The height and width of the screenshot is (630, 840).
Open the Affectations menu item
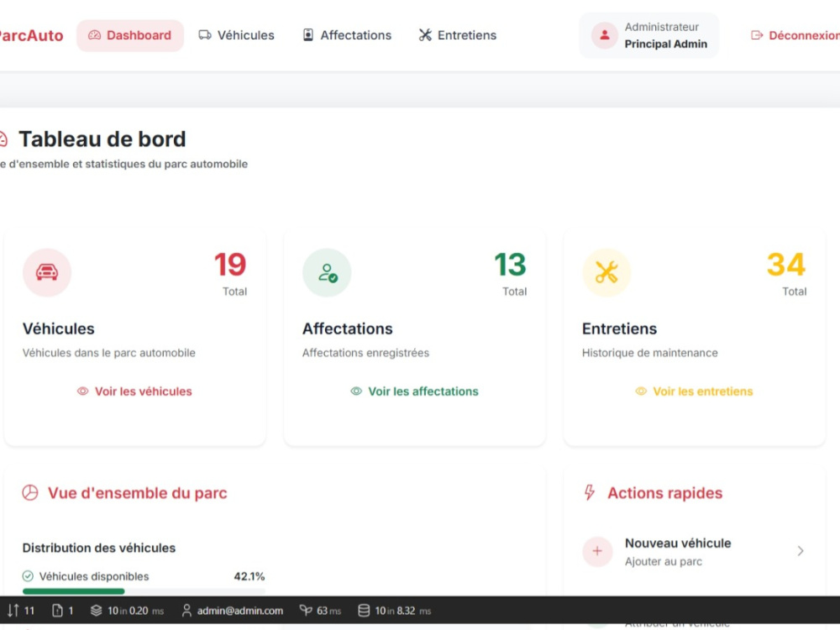347,35
